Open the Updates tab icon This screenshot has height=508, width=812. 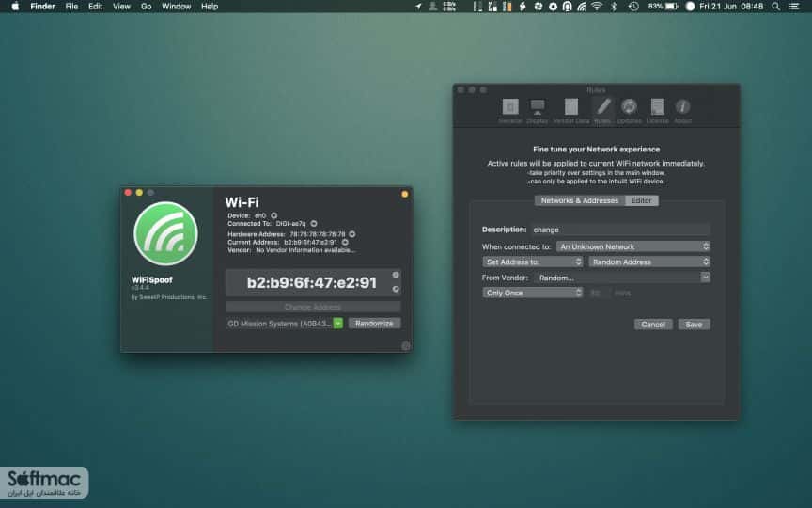click(629, 107)
